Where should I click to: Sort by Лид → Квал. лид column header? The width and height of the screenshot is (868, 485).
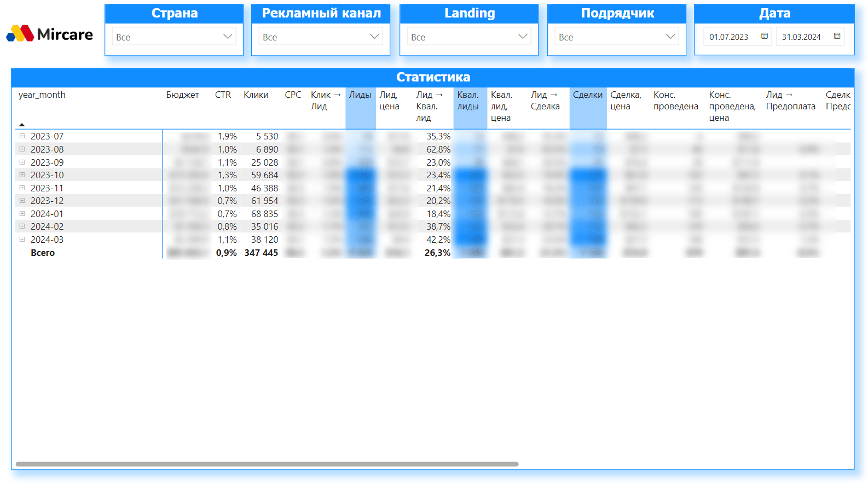430,106
